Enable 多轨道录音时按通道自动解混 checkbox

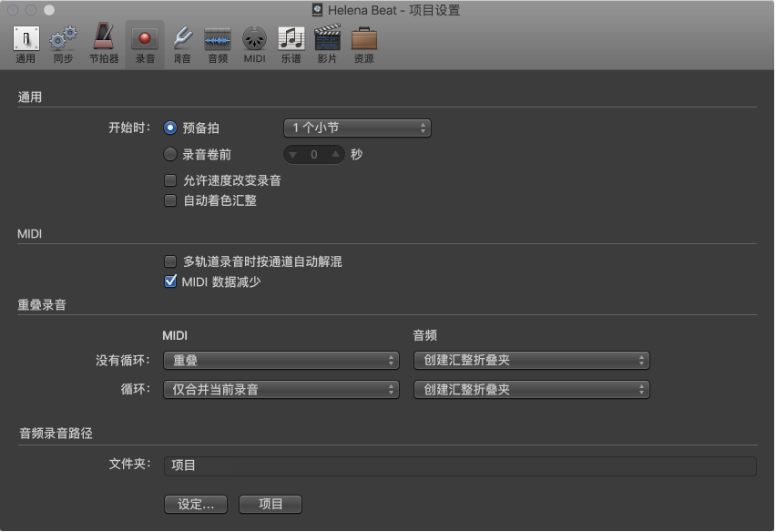point(169,261)
